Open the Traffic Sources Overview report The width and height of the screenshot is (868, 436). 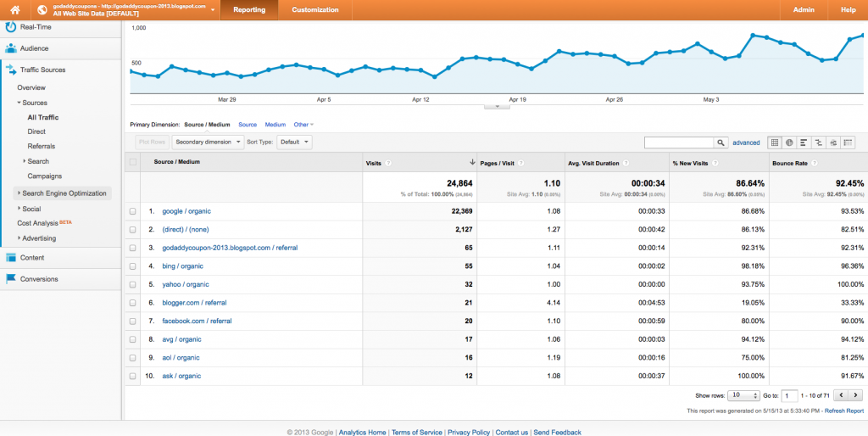pos(31,87)
